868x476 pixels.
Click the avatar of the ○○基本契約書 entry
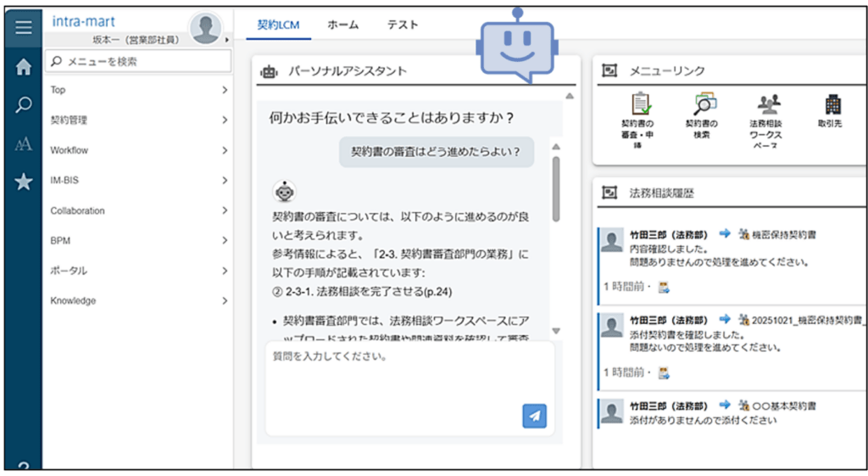pos(612,412)
